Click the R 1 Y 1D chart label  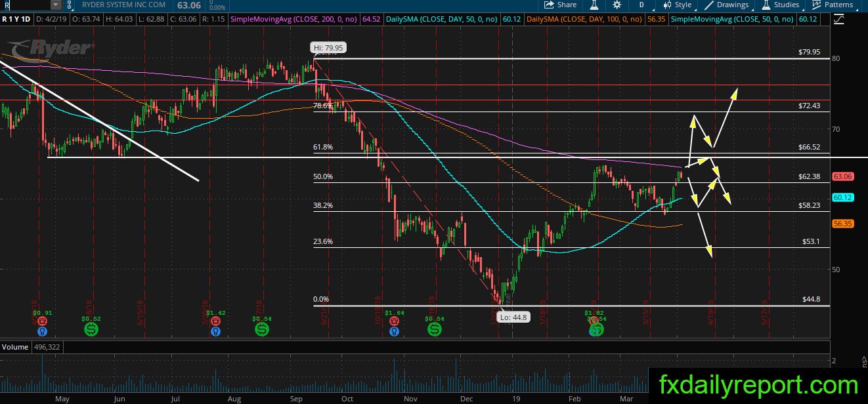(16, 20)
